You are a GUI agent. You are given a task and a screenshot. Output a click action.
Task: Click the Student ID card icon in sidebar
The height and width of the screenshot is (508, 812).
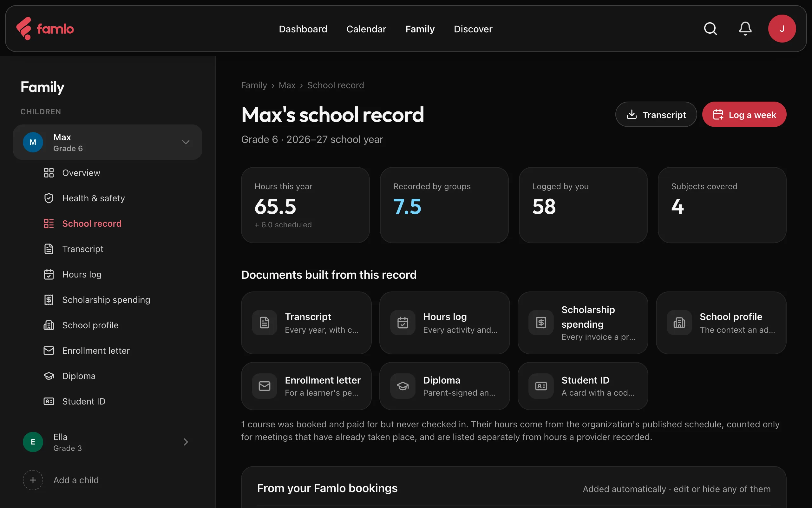pyautogui.click(x=49, y=402)
